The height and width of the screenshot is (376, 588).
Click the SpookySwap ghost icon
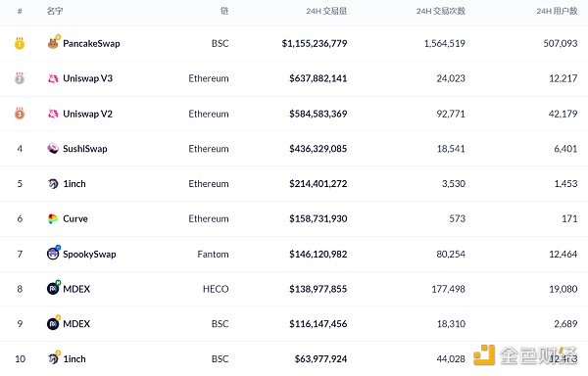[53, 254]
